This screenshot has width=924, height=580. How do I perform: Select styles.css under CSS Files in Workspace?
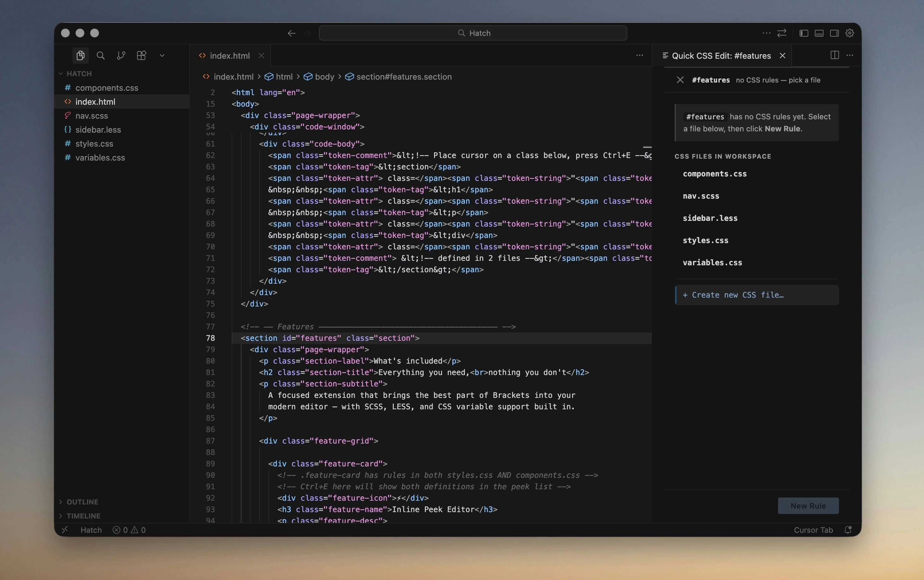click(x=705, y=241)
